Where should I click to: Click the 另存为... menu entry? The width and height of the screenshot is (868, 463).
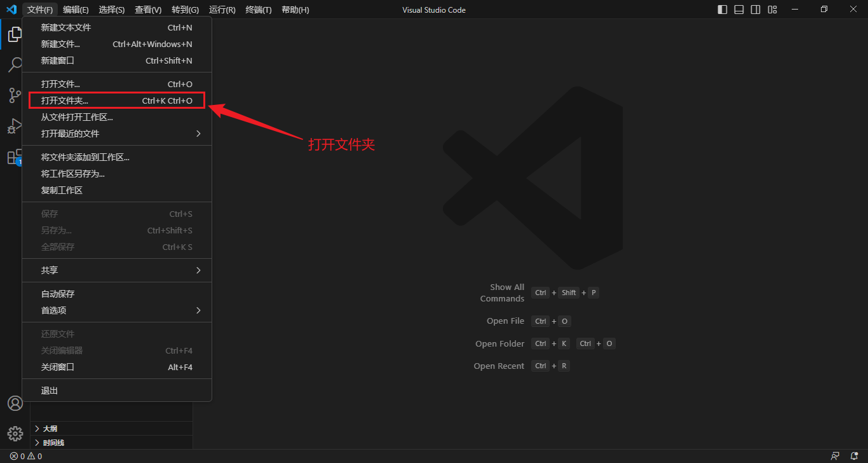(117, 230)
